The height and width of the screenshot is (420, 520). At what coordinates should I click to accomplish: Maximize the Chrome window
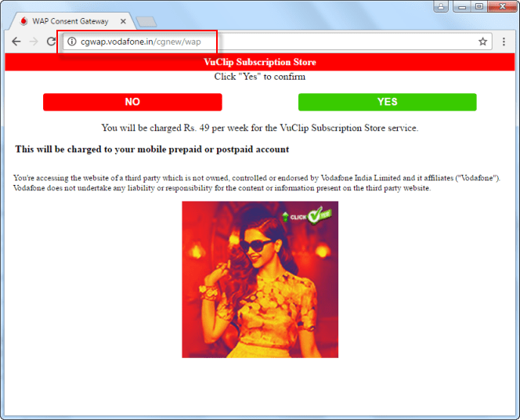478,6
